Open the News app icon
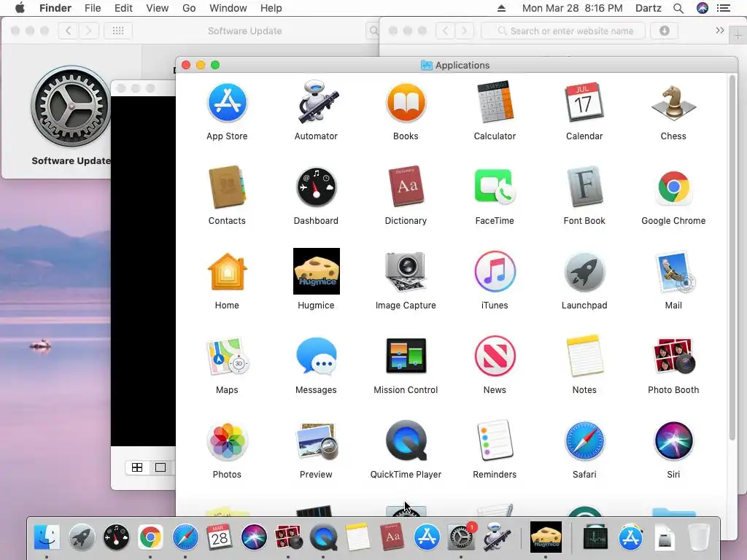Image resolution: width=747 pixels, height=560 pixels. 495,356
